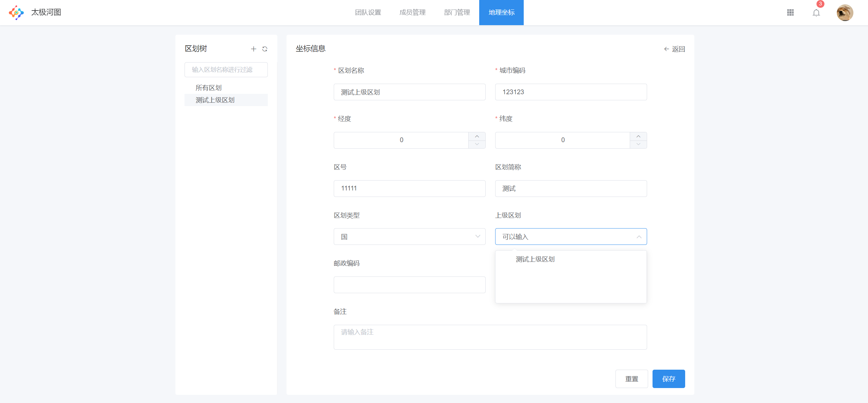
Task: Focus the 区划 filter search field
Action: pyautogui.click(x=226, y=70)
